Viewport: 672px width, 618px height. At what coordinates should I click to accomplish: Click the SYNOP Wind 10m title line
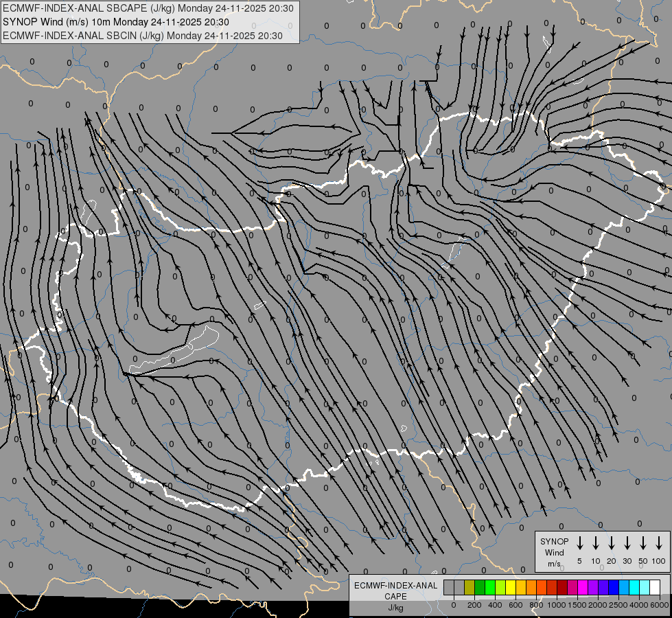coord(116,22)
